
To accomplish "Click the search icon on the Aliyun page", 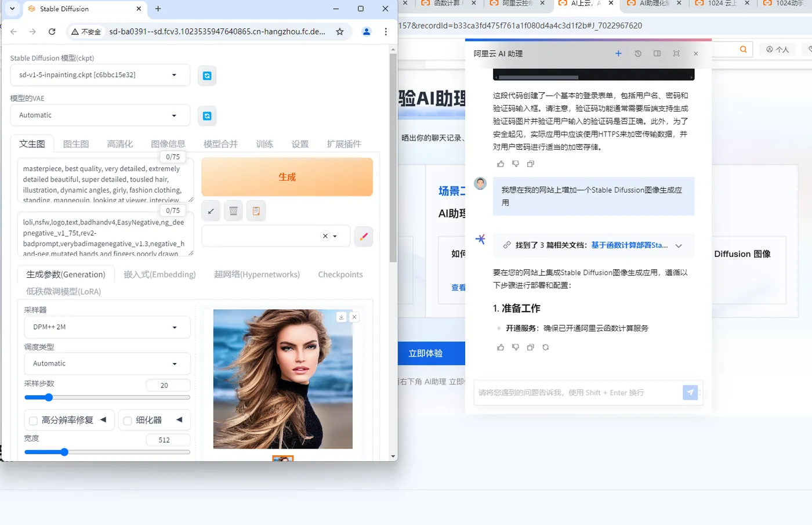I will pyautogui.click(x=743, y=50).
